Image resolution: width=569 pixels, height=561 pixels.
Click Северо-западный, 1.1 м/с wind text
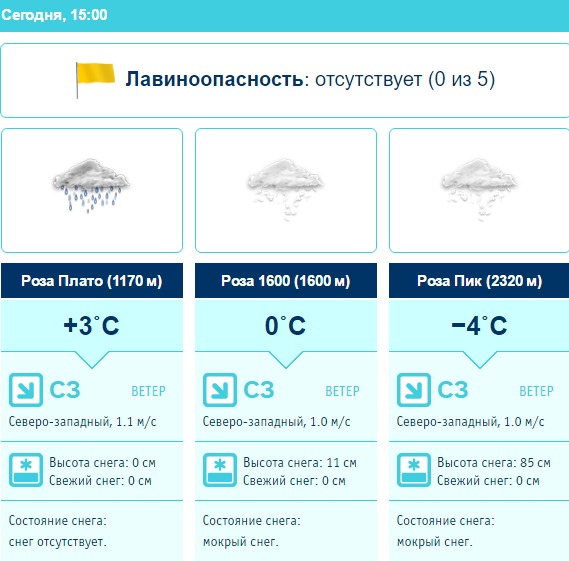click(82, 422)
